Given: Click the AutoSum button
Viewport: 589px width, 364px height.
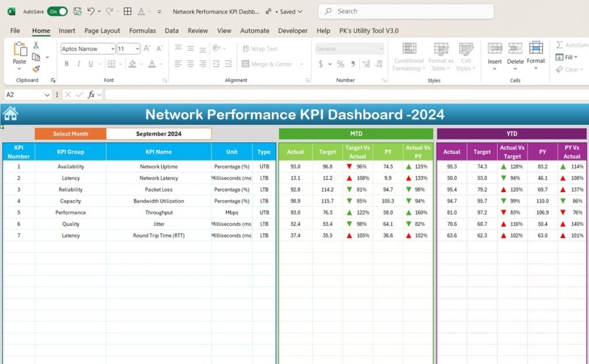Looking at the screenshot, I should (572, 44).
